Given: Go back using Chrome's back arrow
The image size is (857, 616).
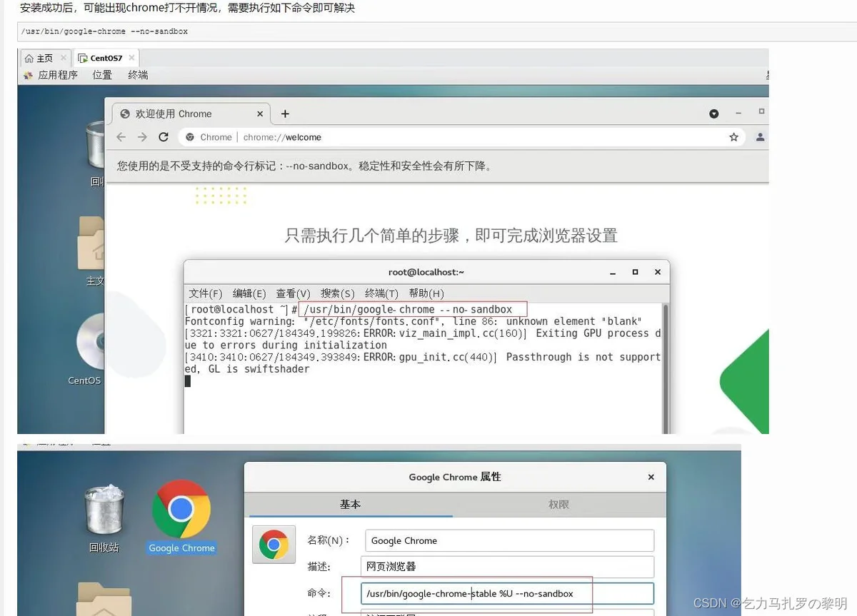Looking at the screenshot, I should [x=121, y=137].
